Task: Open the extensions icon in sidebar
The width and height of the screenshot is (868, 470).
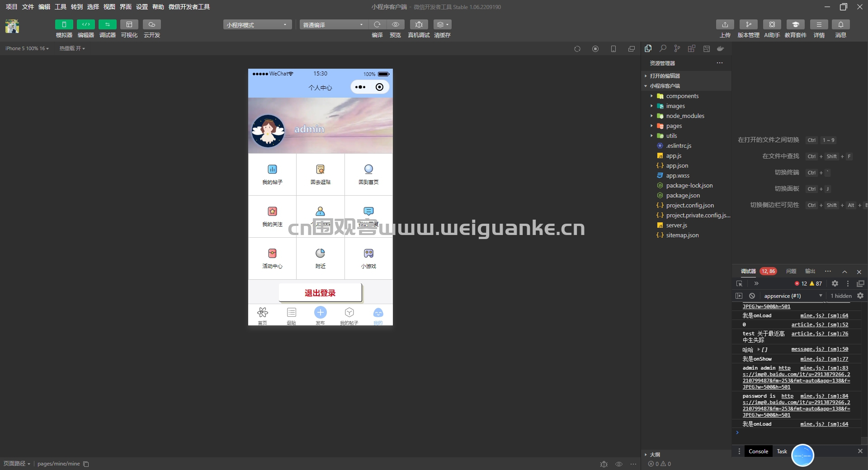Action: coord(692,48)
